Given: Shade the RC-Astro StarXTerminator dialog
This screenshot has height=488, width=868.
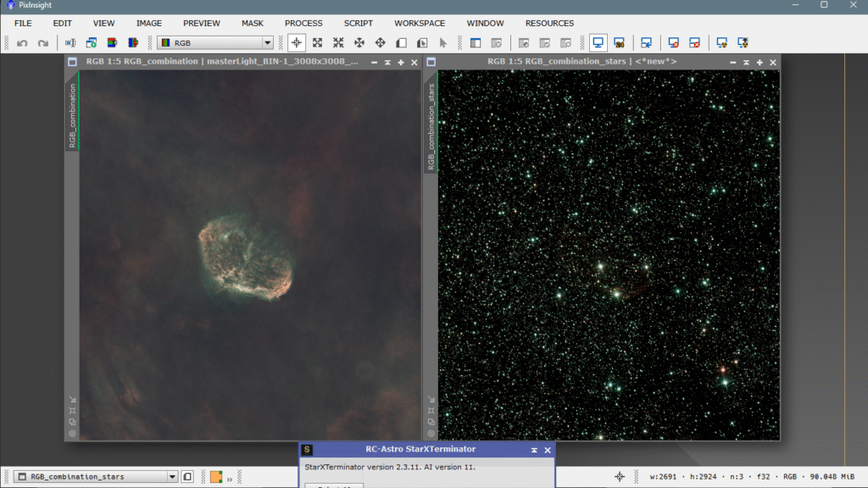Looking at the screenshot, I should [x=534, y=450].
